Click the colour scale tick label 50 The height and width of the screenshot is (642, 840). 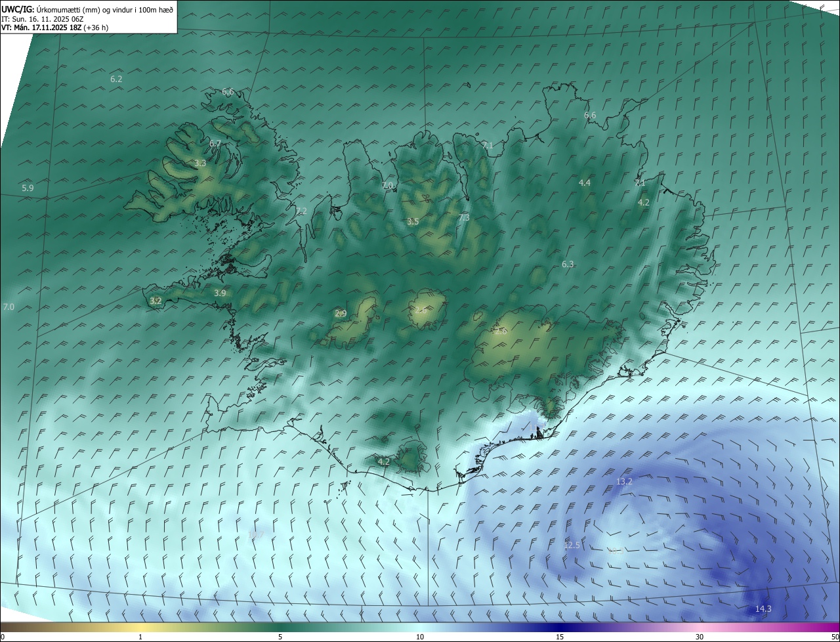coord(835,637)
